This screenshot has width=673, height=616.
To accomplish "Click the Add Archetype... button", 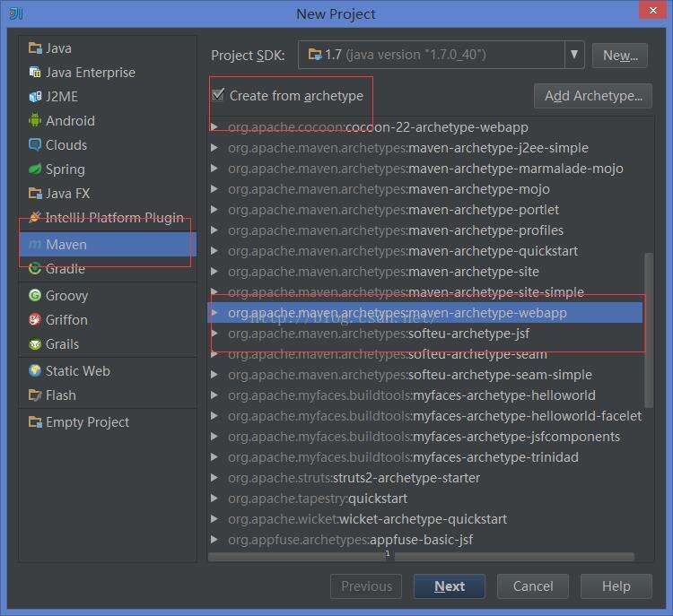I will pyautogui.click(x=592, y=96).
